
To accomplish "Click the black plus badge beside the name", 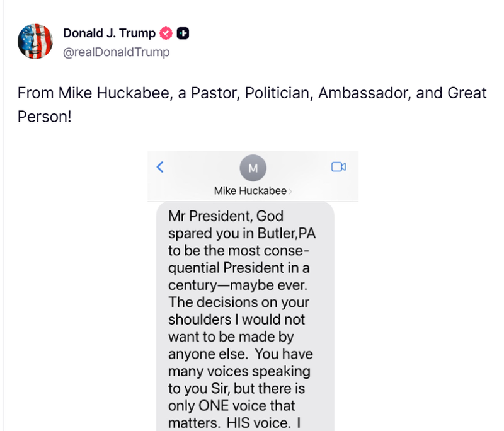I will point(183,33).
